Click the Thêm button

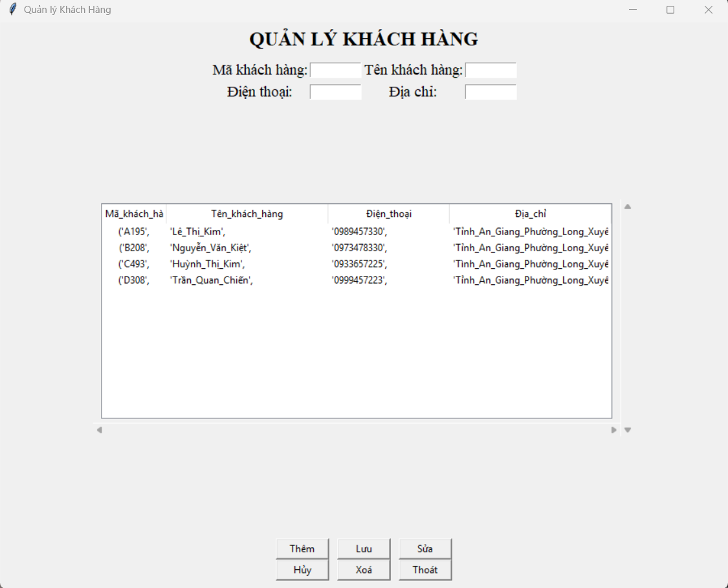point(302,548)
